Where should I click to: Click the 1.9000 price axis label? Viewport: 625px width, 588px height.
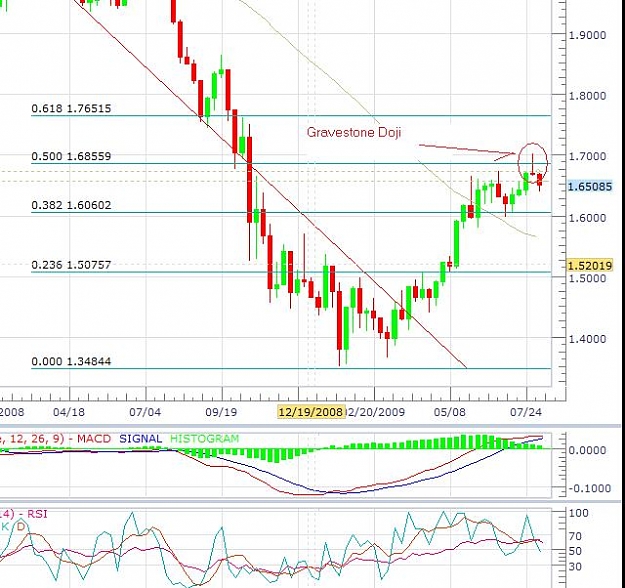[588, 35]
